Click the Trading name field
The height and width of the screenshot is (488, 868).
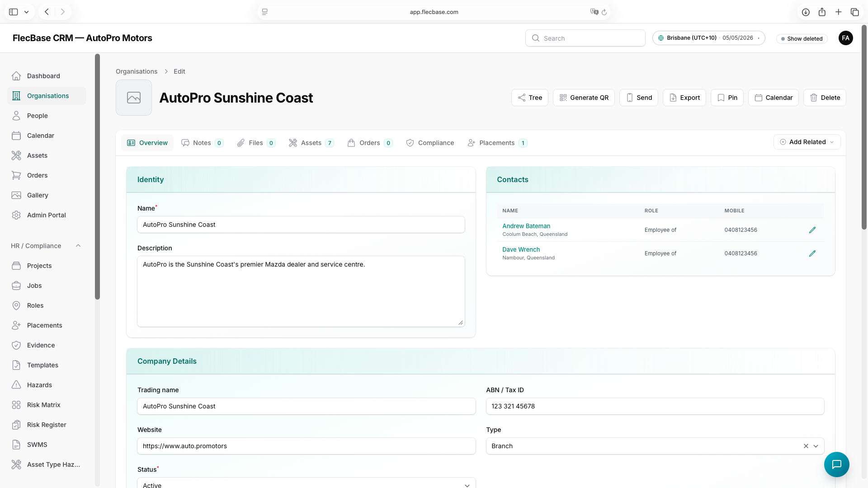pos(307,406)
